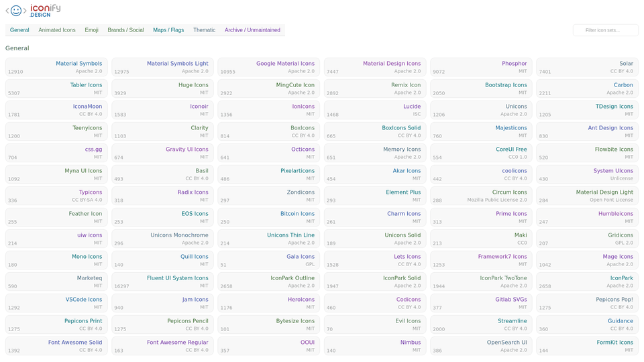
Task: Open the Typicons set
Action: [56, 196]
